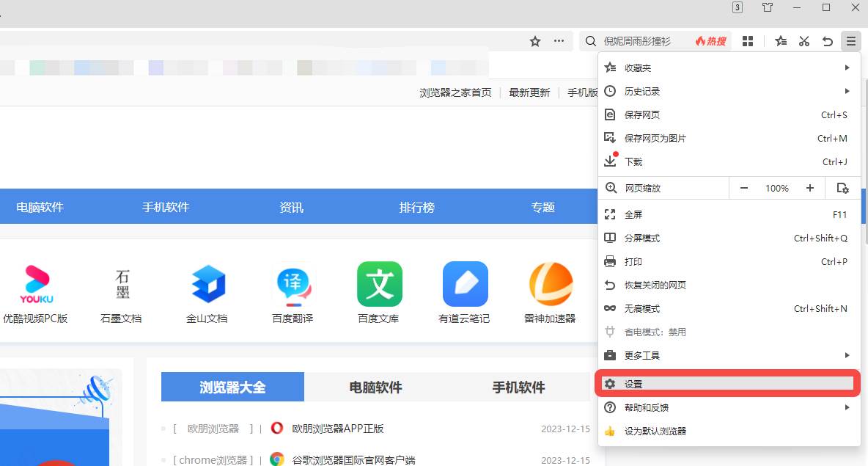Open 手机版 link
The image size is (868, 466).
pyautogui.click(x=582, y=92)
